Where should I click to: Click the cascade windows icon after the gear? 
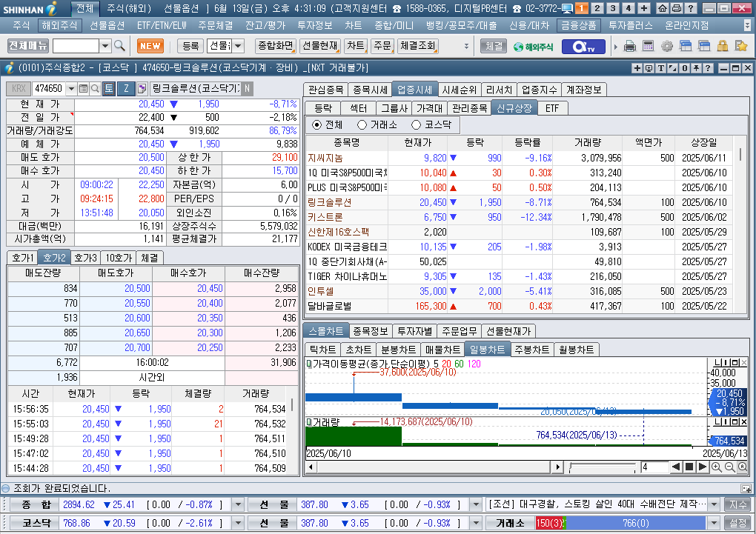click(x=685, y=46)
